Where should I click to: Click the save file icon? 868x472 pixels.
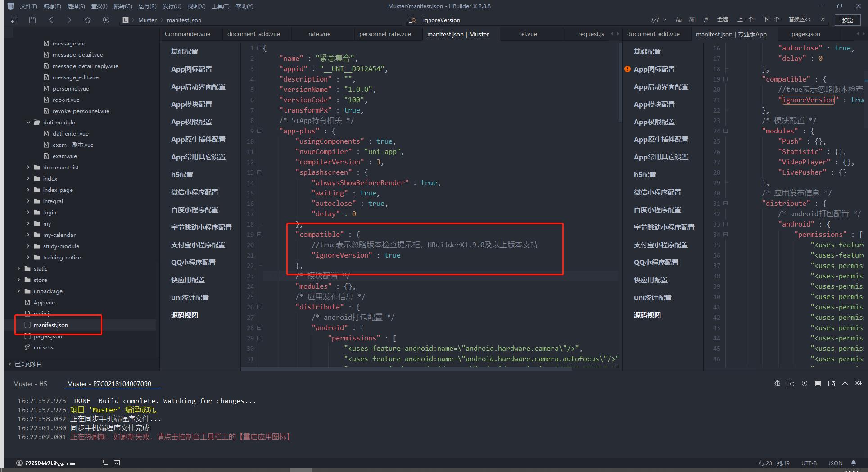[x=32, y=20]
